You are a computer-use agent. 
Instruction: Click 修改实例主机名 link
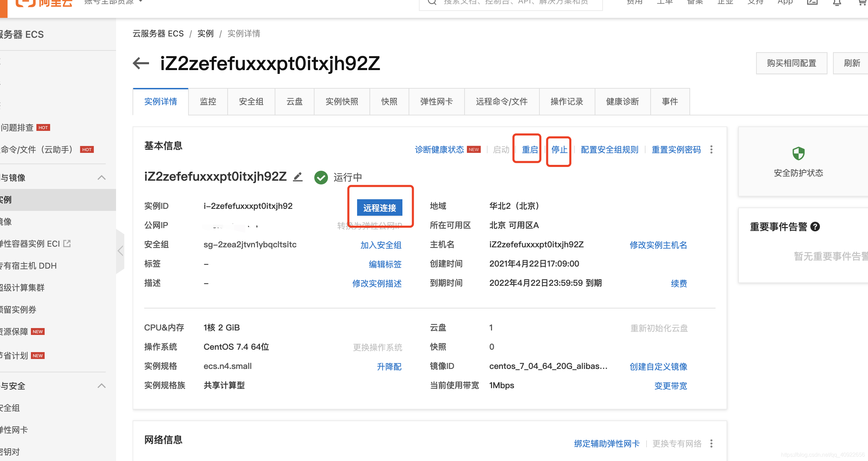point(659,245)
